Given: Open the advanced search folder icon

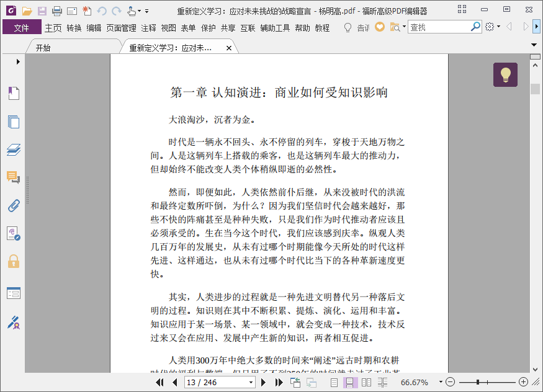Looking at the screenshot, I should [395, 27].
